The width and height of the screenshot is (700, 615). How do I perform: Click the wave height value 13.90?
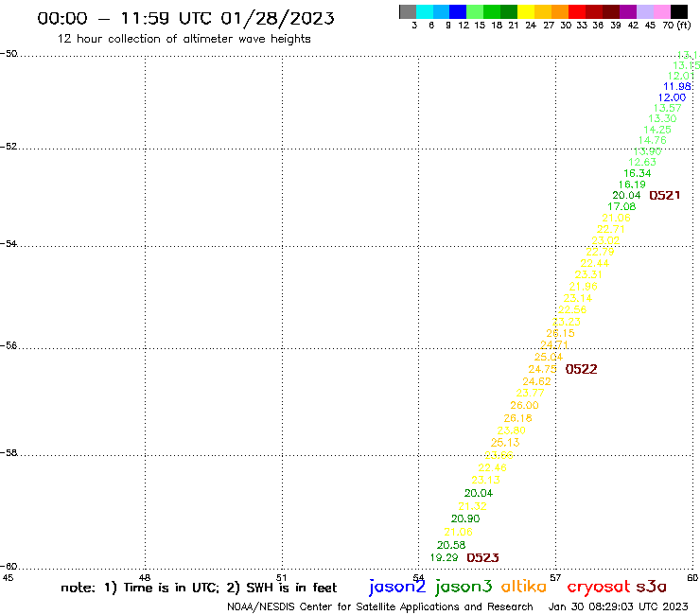point(647,151)
